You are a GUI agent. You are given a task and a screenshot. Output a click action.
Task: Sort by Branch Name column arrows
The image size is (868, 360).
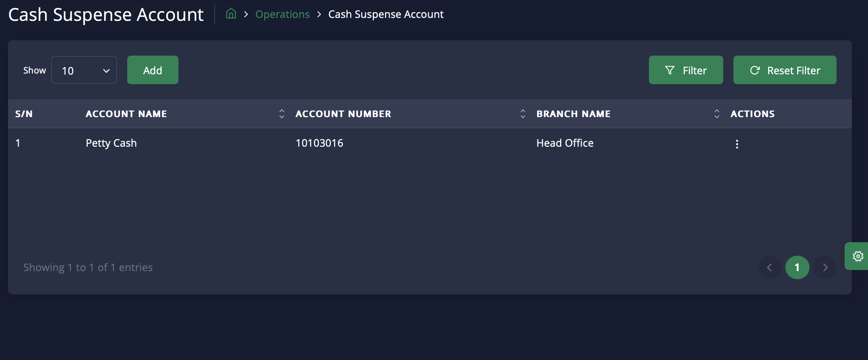[717, 114]
